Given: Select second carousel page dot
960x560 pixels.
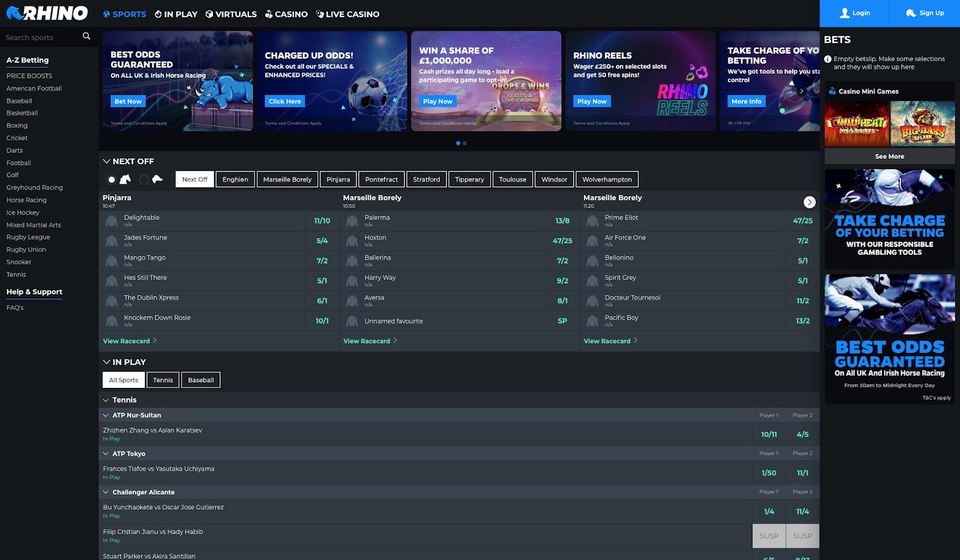Looking at the screenshot, I should (x=465, y=143).
